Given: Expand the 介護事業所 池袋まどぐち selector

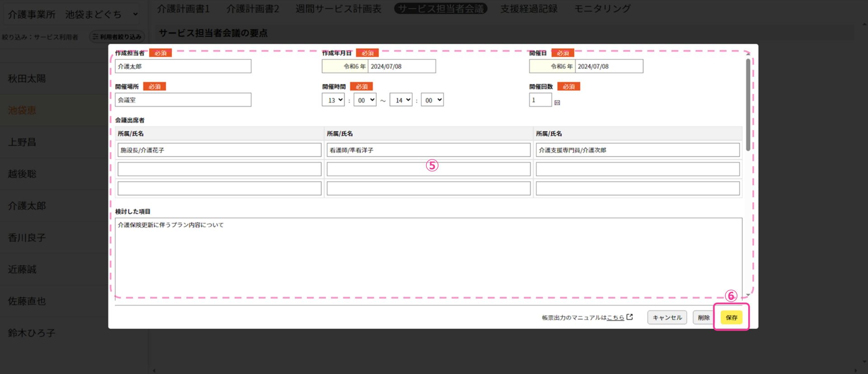Looking at the screenshot, I should [72, 14].
